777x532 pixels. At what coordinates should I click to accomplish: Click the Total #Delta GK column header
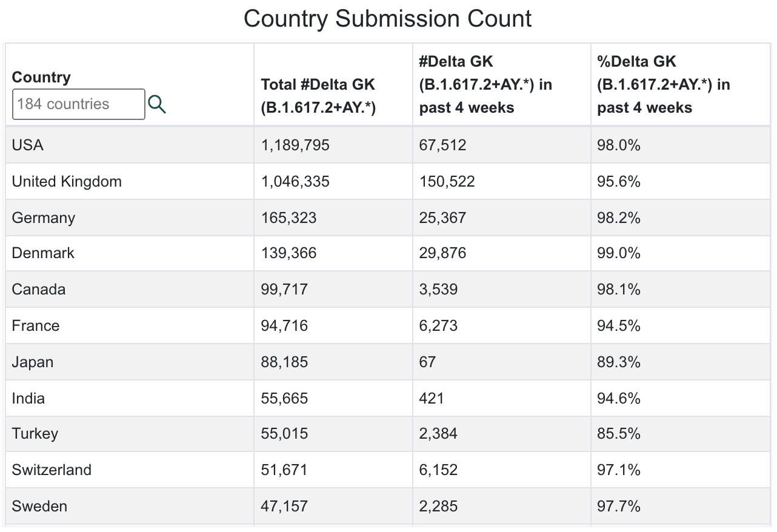[x=318, y=96]
